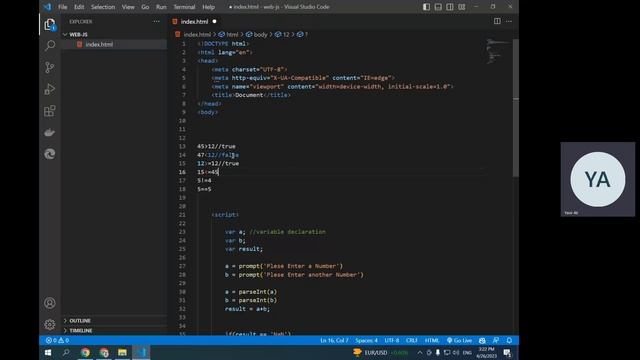Click Spaces: 4 indentation setting
The image size is (640, 360).
pos(366,340)
